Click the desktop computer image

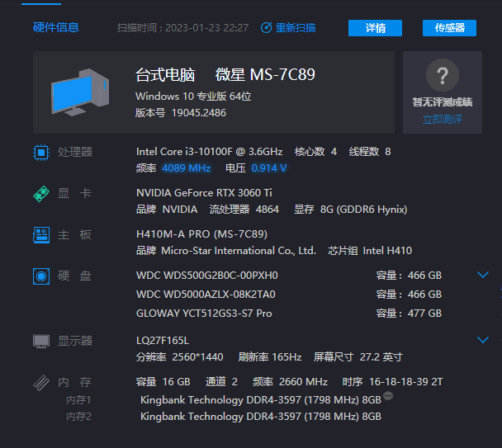pos(80,92)
